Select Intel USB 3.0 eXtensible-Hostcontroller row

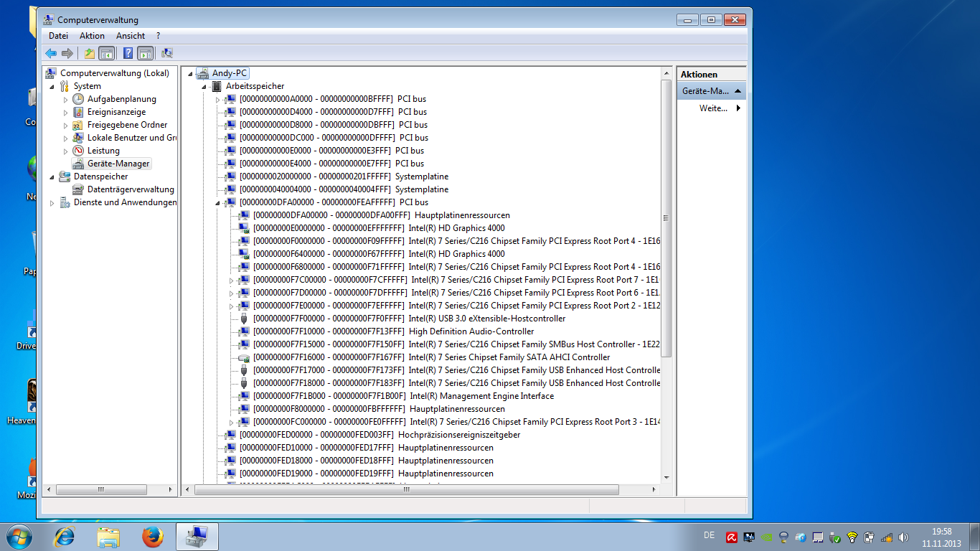point(409,319)
